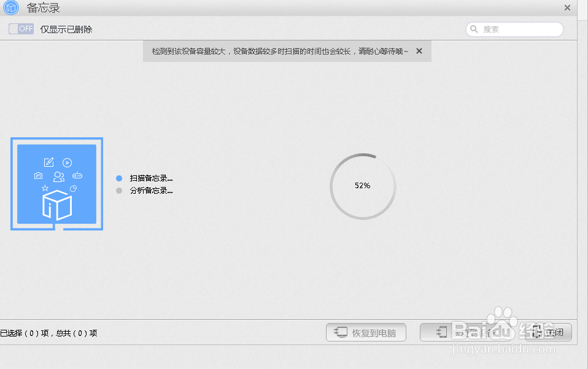
Task: Click the pie chart icon in illustration
Action: (74, 188)
